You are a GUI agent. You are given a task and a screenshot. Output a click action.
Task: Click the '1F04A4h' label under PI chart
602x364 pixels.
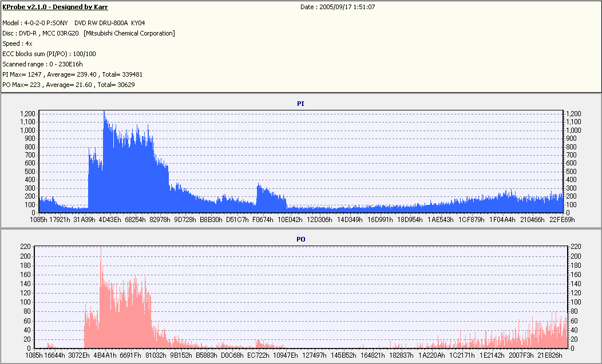[502, 220]
